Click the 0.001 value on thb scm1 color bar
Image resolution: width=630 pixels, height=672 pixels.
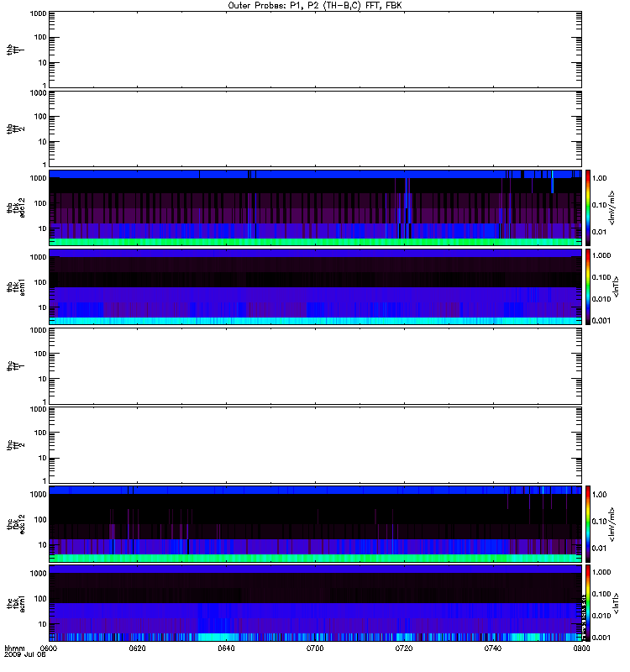601,321
